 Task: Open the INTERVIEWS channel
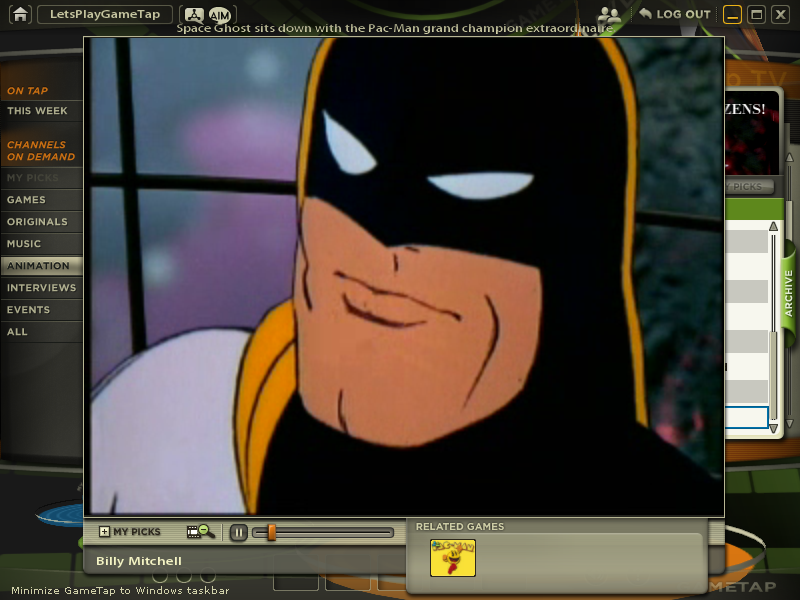[x=41, y=288]
